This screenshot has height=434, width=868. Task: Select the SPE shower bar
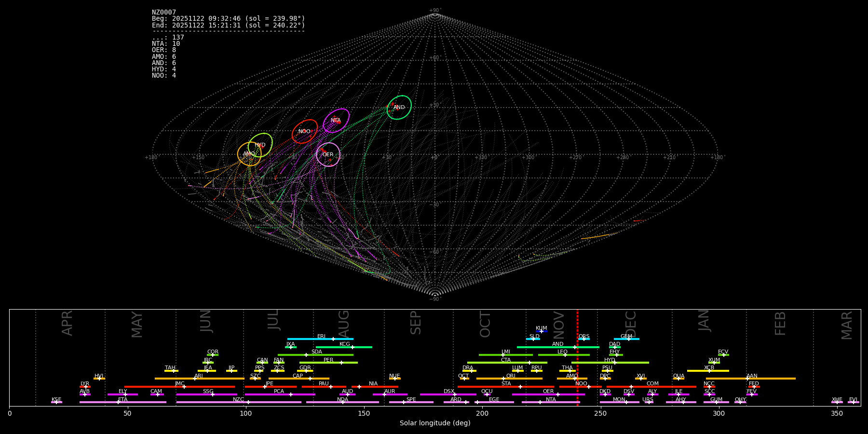pyautogui.click(x=411, y=402)
